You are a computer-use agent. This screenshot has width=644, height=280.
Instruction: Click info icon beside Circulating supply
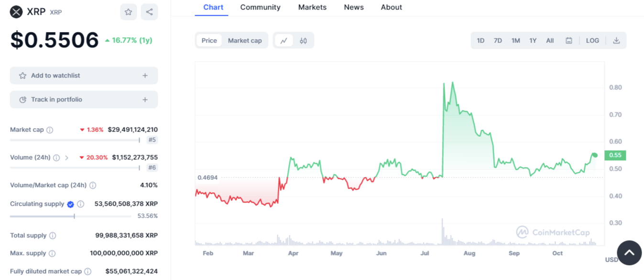(x=81, y=204)
